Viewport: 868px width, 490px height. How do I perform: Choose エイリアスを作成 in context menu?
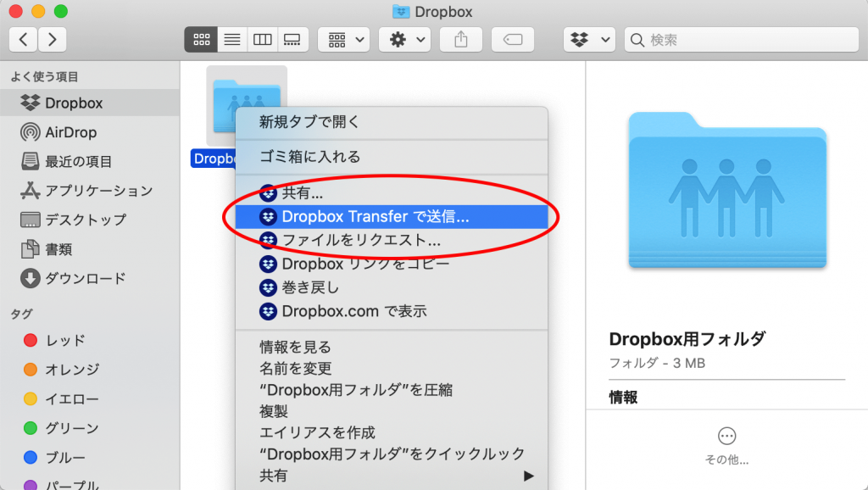click(x=392, y=432)
